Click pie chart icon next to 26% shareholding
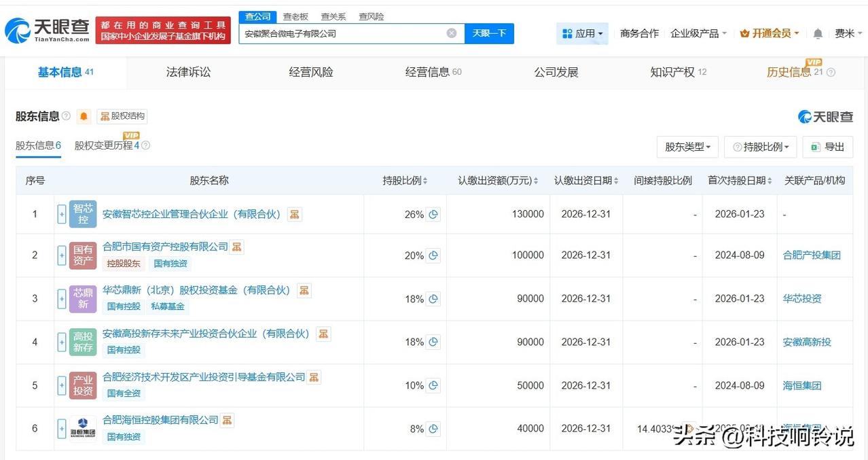The width and height of the screenshot is (868, 460). tap(433, 214)
